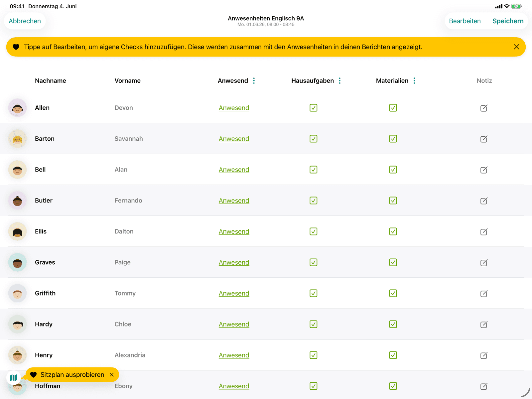
Task: Dismiss the yellow hint banner
Action: [516, 47]
